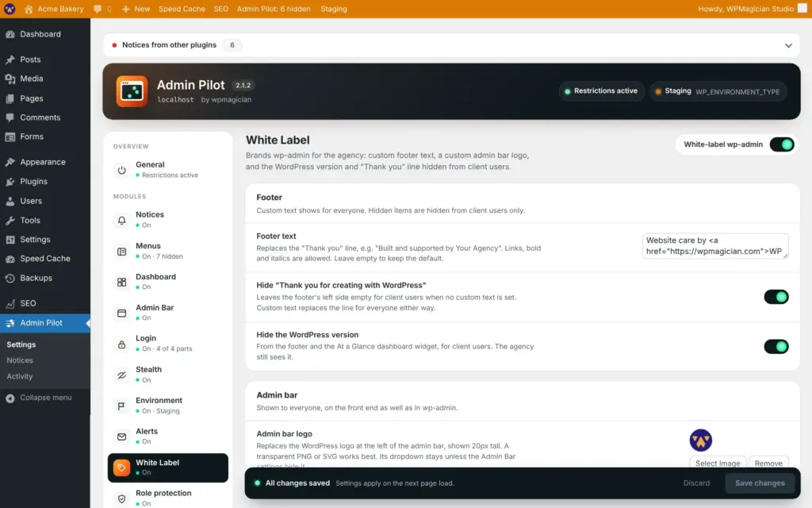Select the Dashboard module tab
This screenshot has height=508, width=812.
[x=168, y=282]
